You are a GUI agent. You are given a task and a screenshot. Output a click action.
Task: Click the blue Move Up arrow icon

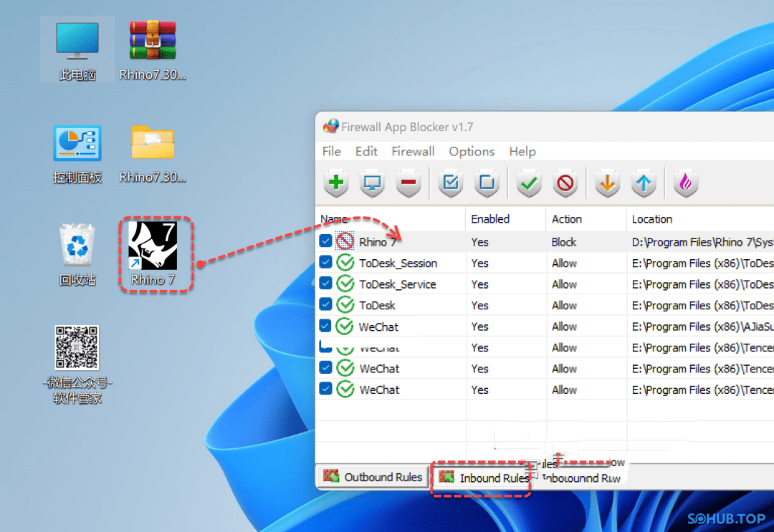point(644,183)
